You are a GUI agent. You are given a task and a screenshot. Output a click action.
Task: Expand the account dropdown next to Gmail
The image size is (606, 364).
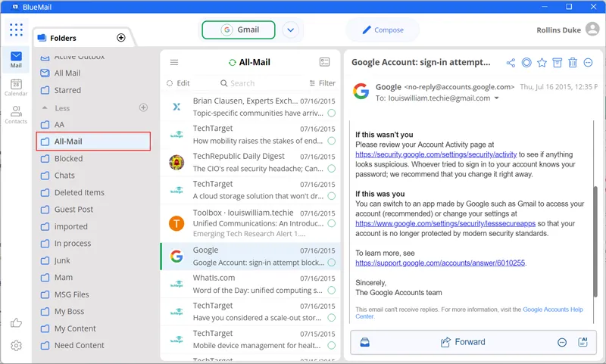tap(290, 30)
